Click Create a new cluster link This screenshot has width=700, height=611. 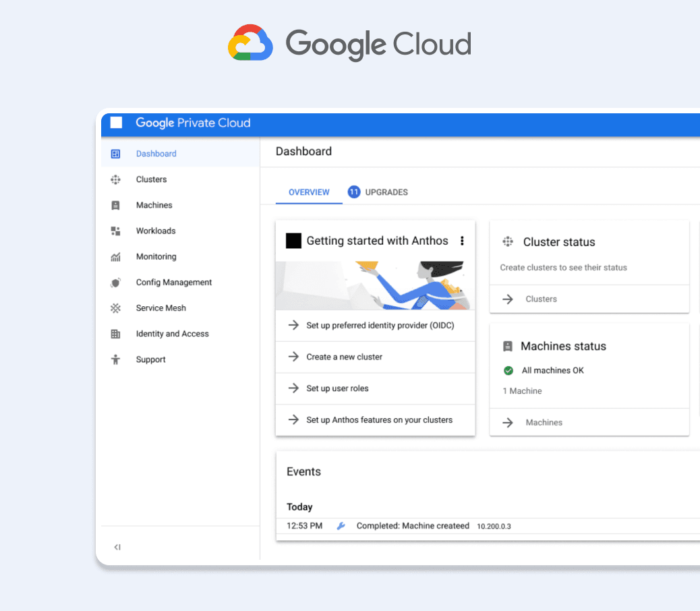[x=344, y=357]
